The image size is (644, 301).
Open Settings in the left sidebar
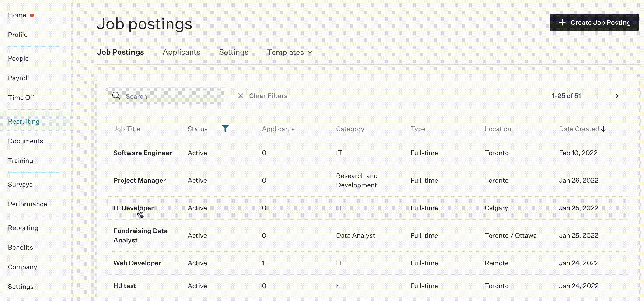pos(21,287)
